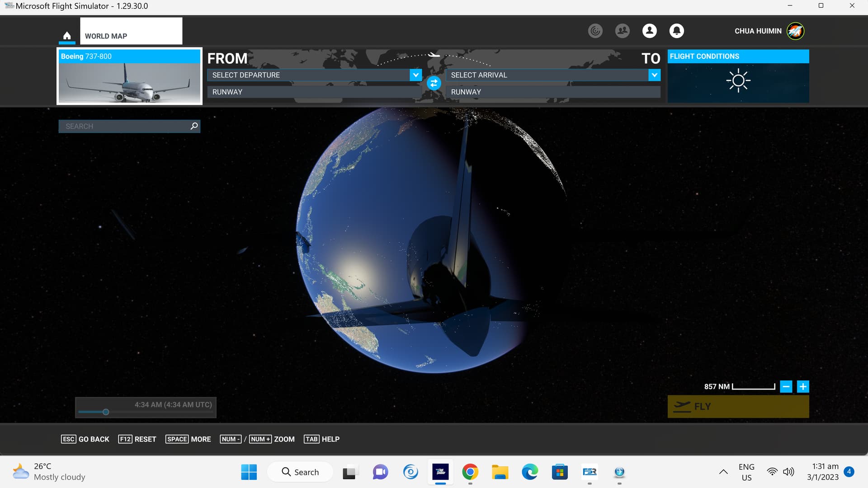Zoom out map with minus button
Image resolution: width=868 pixels, height=488 pixels.
point(786,387)
